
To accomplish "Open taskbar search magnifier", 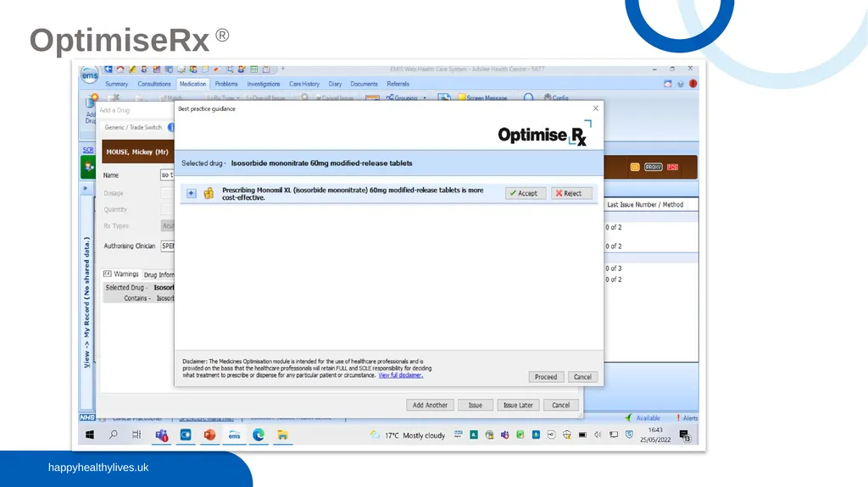I will (113, 435).
